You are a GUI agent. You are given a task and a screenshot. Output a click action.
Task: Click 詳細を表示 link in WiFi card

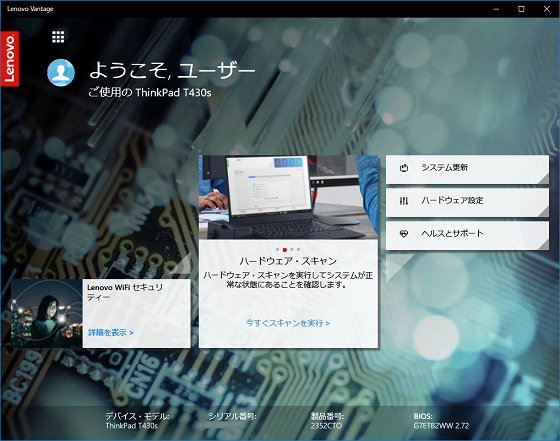click(111, 332)
